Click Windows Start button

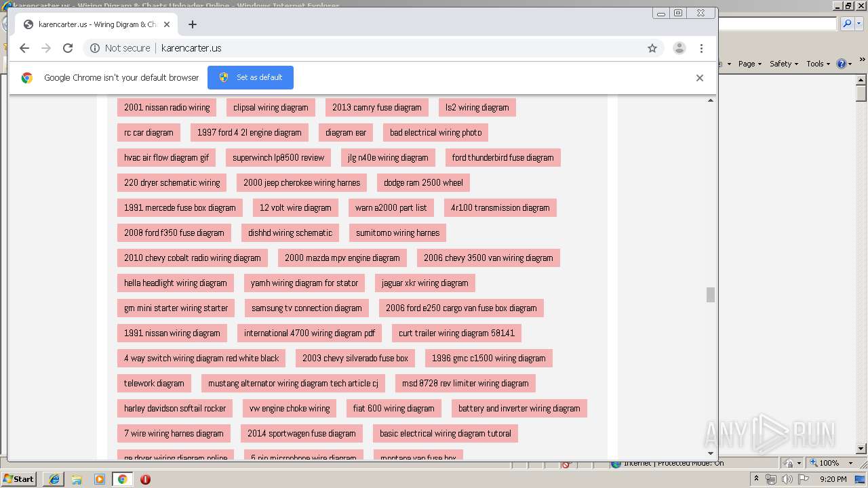point(18,479)
